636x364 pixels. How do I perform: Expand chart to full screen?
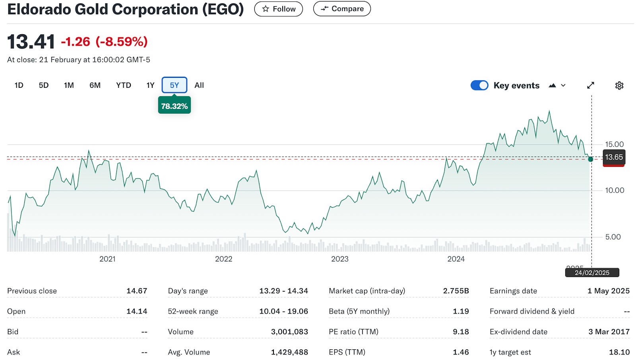tap(591, 85)
